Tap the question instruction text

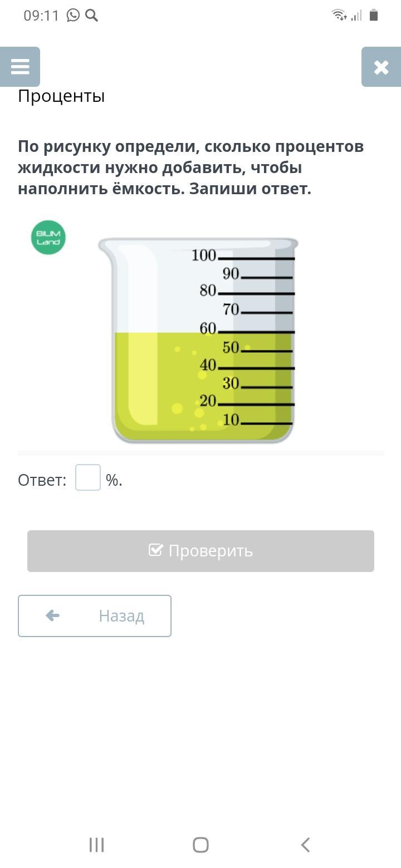(x=191, y=167)
